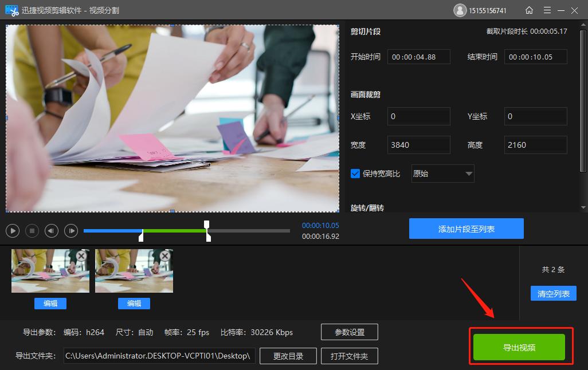Image resolution: width=588 pixels, height=370 pixels.
Task: Click the Stop playback icon
Action: pyautogui.click(x=32, y=230)
